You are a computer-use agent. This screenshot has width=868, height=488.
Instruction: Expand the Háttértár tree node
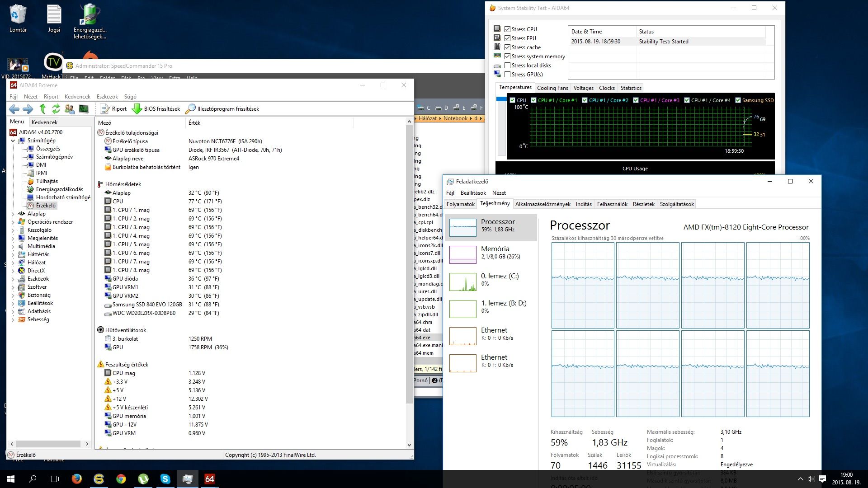click(13, 255)
